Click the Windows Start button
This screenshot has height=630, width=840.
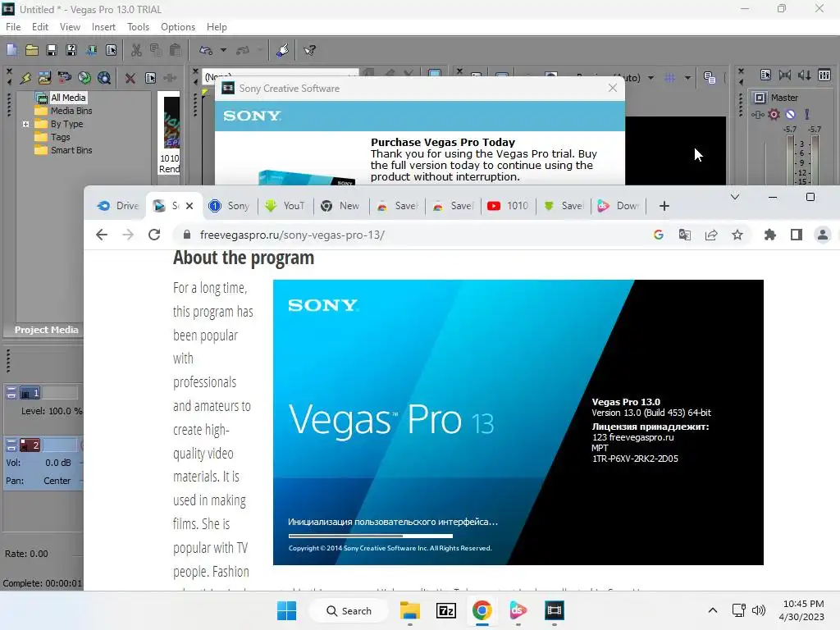(x=286, y=610)
